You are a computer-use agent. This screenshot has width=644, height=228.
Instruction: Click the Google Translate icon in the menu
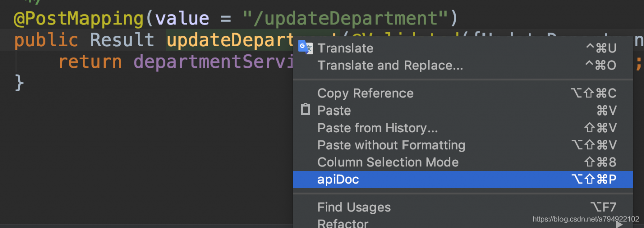point(305,48)
